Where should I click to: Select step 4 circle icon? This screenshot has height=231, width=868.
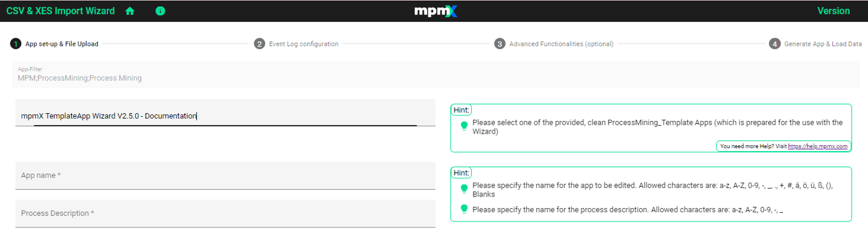point(774,44)
